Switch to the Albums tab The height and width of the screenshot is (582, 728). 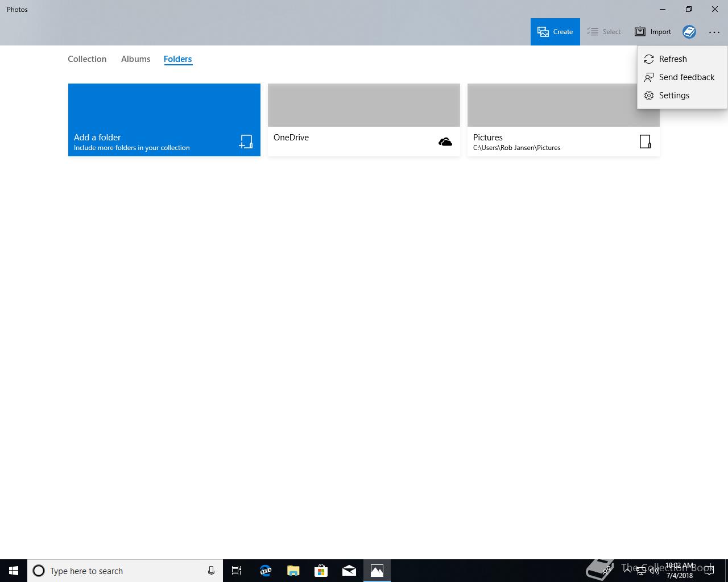pyautogui.click(x=135, y=59)
